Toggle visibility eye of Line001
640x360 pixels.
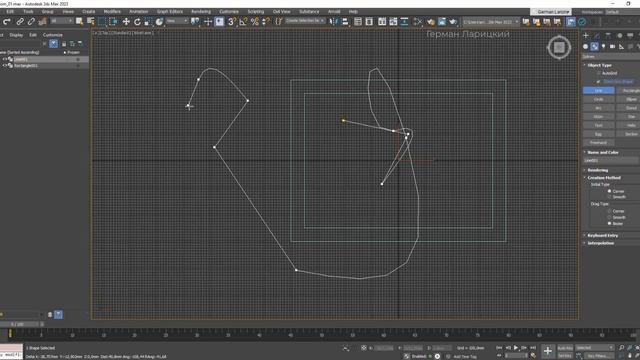4,59
